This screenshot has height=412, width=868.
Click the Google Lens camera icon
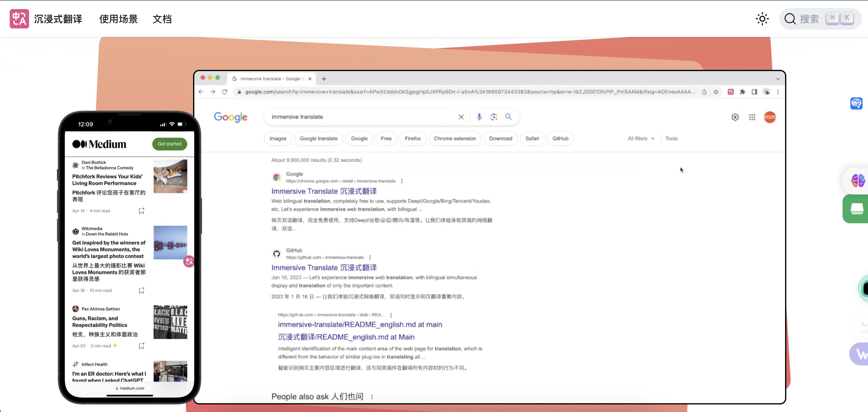(x=494, y=117)
